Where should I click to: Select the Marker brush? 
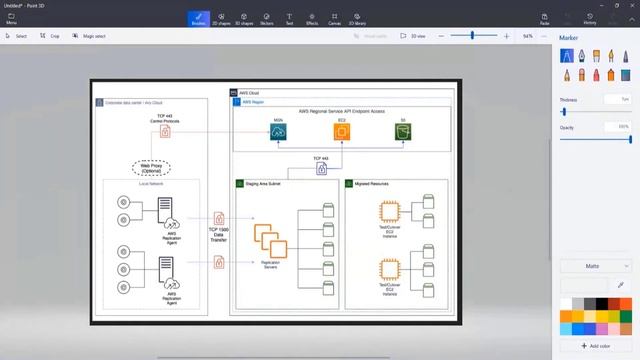[x=567, y=56]
